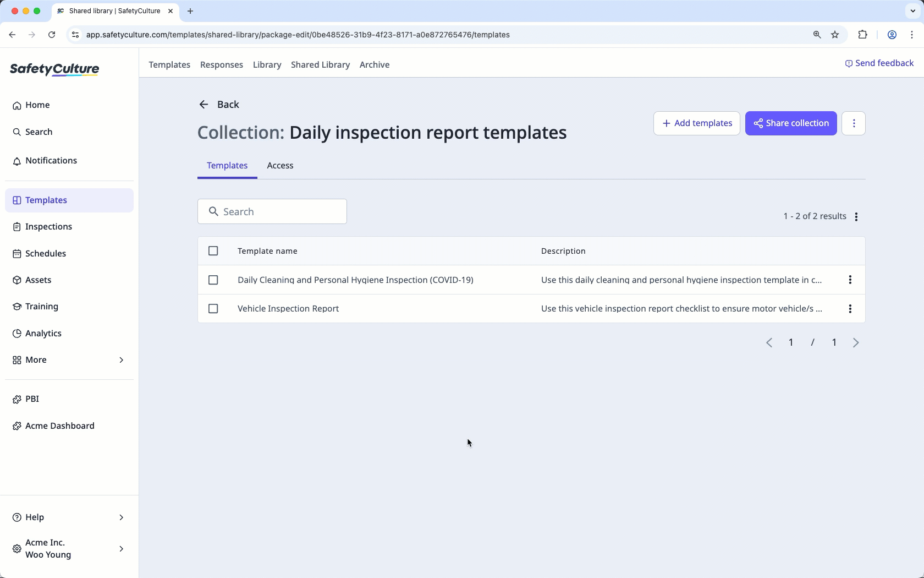Screen dimensions: 924x578
Task: View site information icon in address bar
Action: [x=75, y=35]
